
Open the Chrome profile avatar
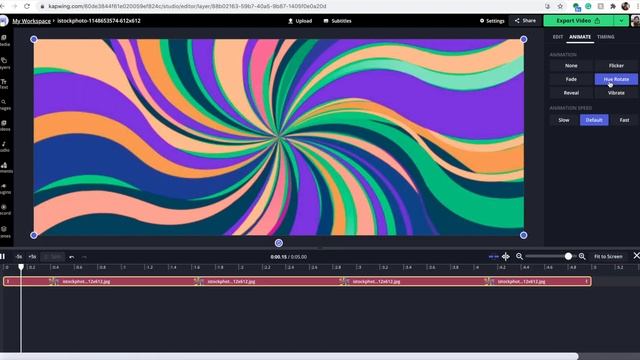pos(625,6)
